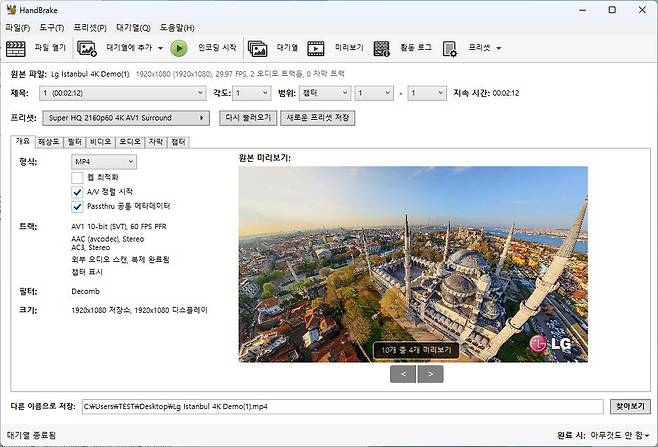Screen dimensions: 658x447
Task: Click the 미리보기 toolbar label
Action: click(x=349, y=47)
